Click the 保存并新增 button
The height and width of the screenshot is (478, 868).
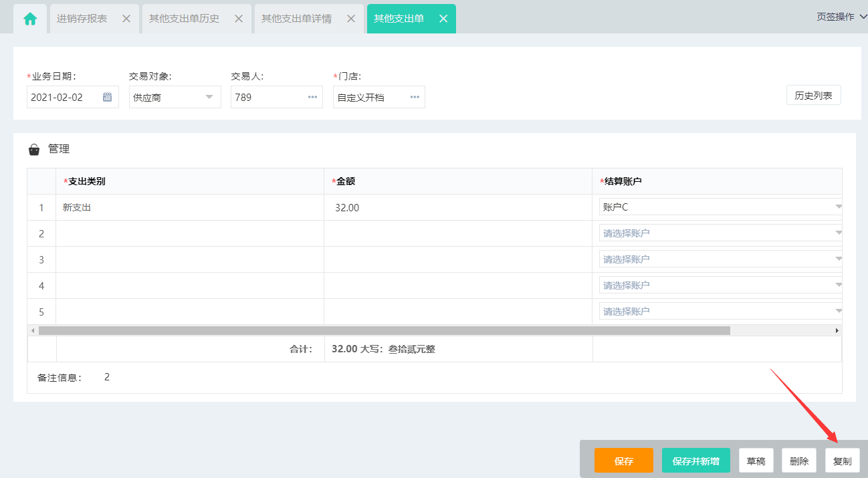click(x=696, y=461)
